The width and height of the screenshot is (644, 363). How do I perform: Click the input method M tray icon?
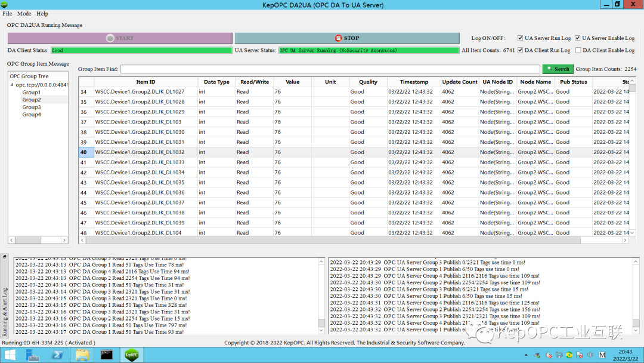[x=602, y=355]
